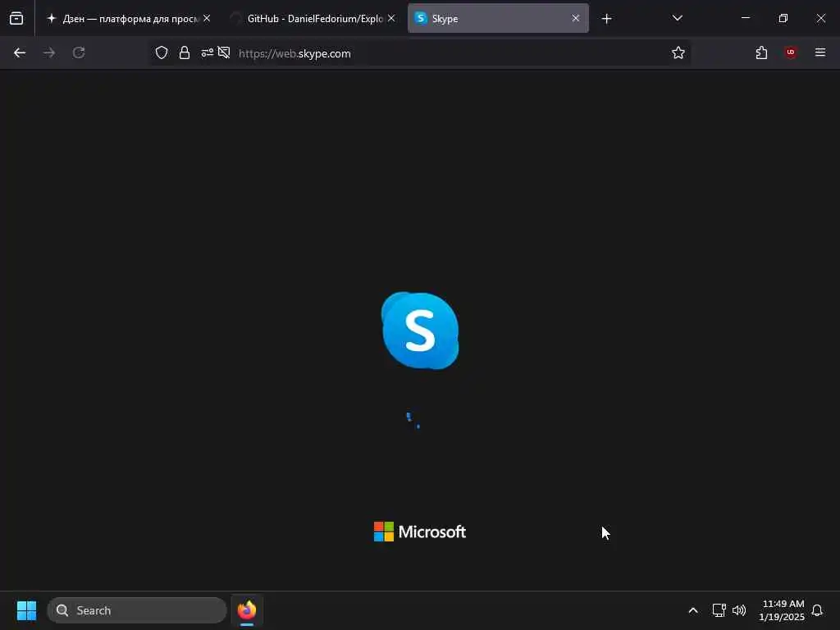Open the clock showing 11:49 AM
840x630 pixels.
pos(782,610)
